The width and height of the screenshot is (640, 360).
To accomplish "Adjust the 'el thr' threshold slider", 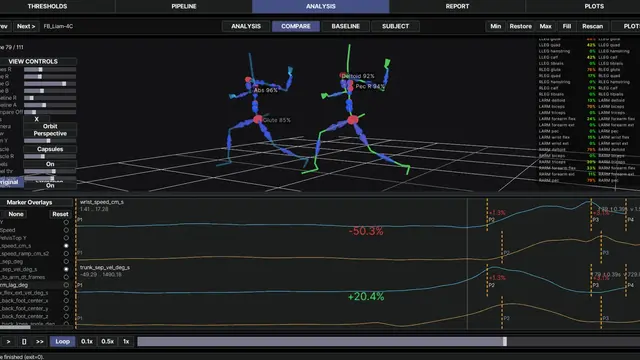I will [50, 171].
